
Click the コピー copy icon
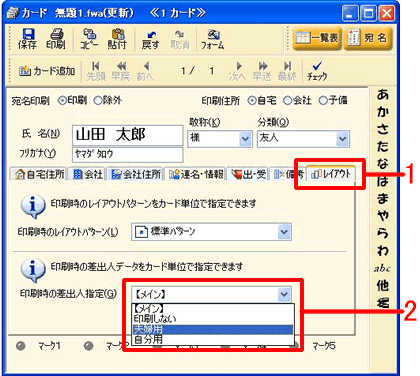[x=89, y=39]
